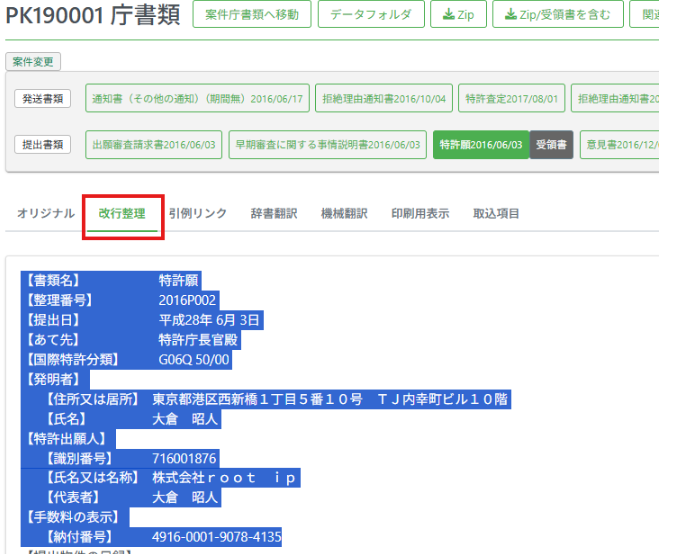Open 拒絶理由通知書 2016/10/04 document
Viewport: 680px width, 554px height.
tap(383, 99)
